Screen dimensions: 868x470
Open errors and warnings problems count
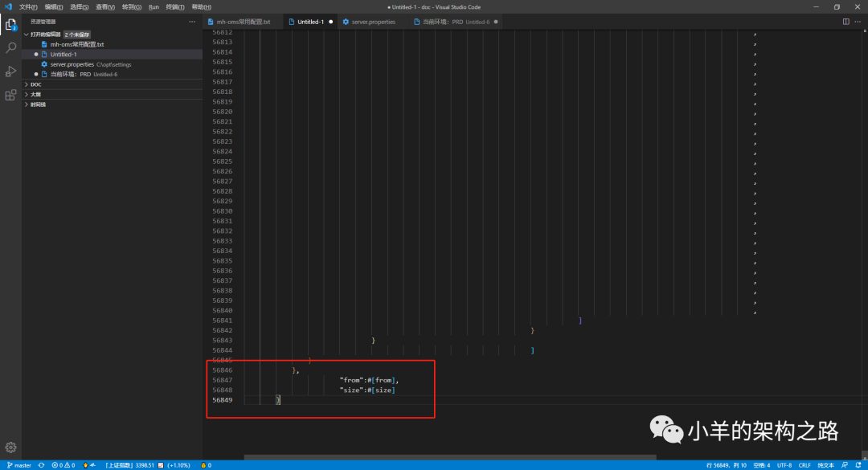[x=63, y=465]
